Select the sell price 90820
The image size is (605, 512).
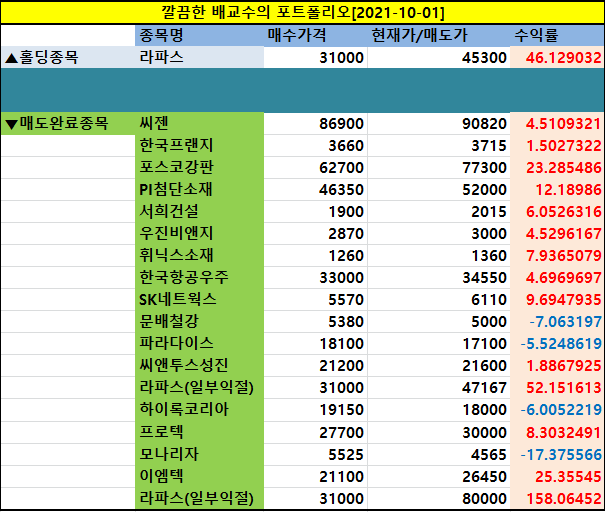coord(439,123)
